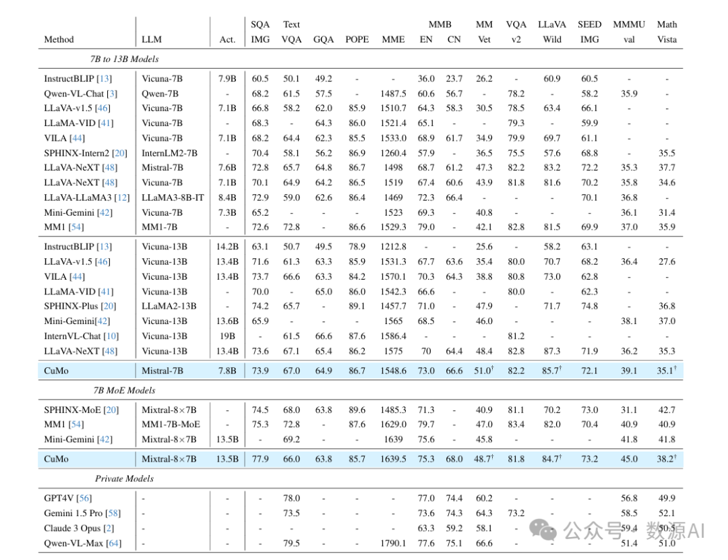Image resolution: width=728 pixels, height=560 pixels.
Task: Click the 89.6 POPE value for SPHINX-MoE
Action: 357,410
